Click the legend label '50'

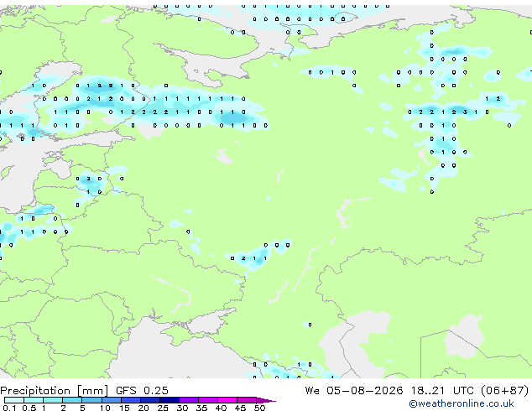coord(260,408)
